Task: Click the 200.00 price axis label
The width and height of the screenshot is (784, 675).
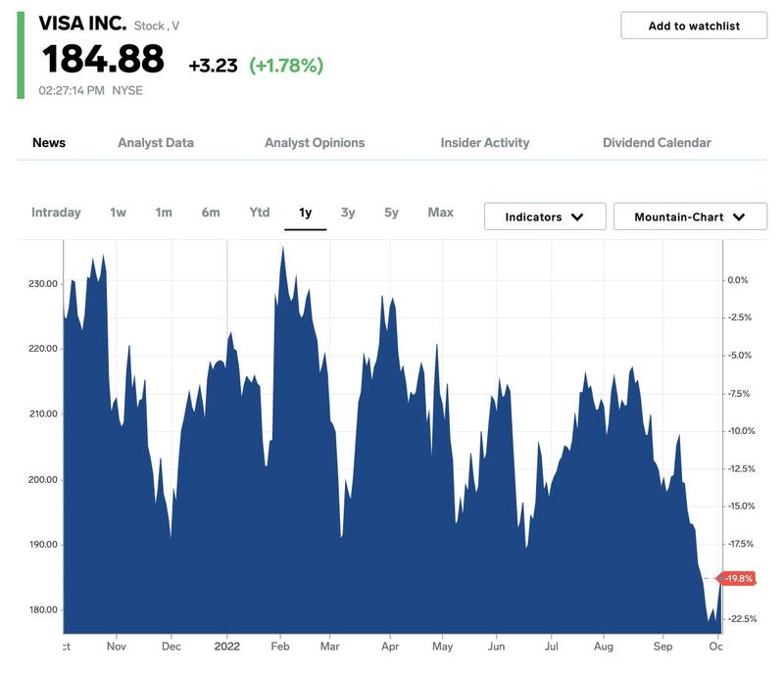Action: pos(43,479)
